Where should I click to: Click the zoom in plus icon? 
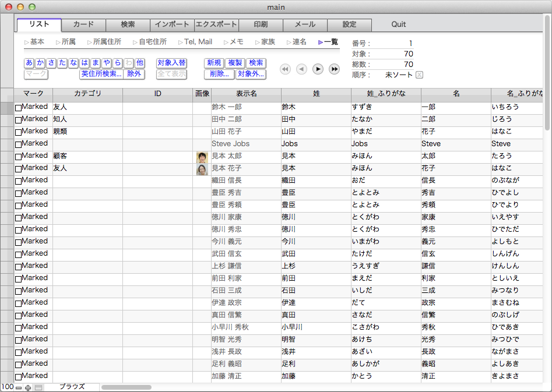coord(28,387)
